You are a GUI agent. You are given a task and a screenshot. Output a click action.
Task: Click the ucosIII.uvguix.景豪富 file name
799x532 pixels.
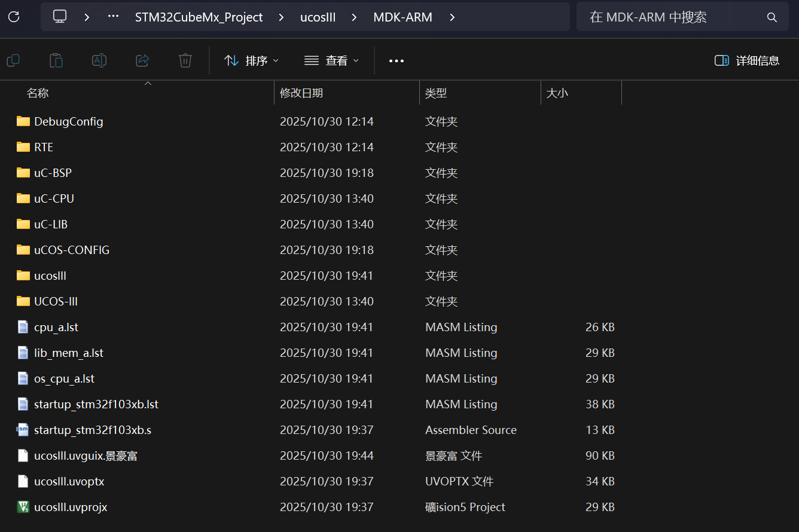pyautogui.click(x=86, y=455)
